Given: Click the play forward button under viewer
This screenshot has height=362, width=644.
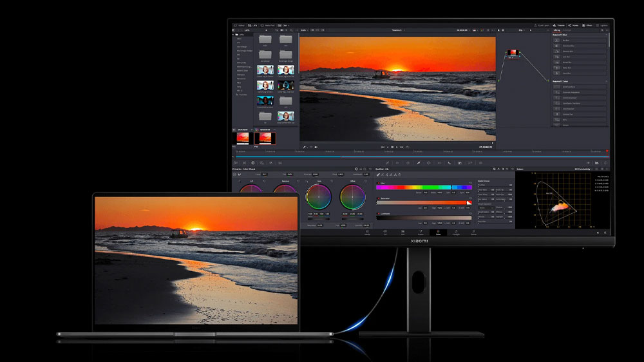Looking at the screenshot, I should point(397,147).
